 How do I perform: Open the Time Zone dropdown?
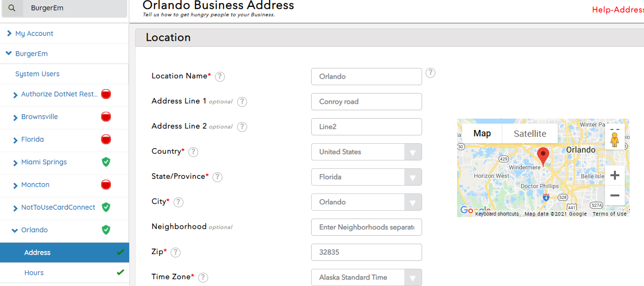pyautogui.click(x=366, y=277)
